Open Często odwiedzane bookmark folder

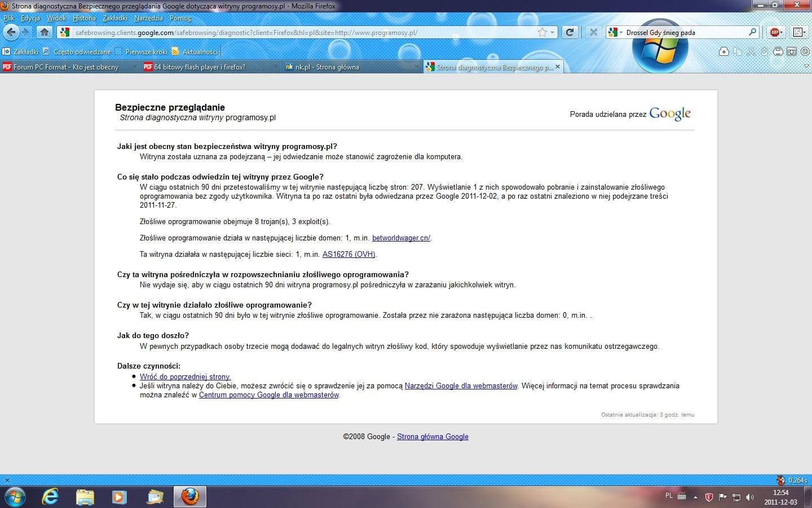pos(77,51)
